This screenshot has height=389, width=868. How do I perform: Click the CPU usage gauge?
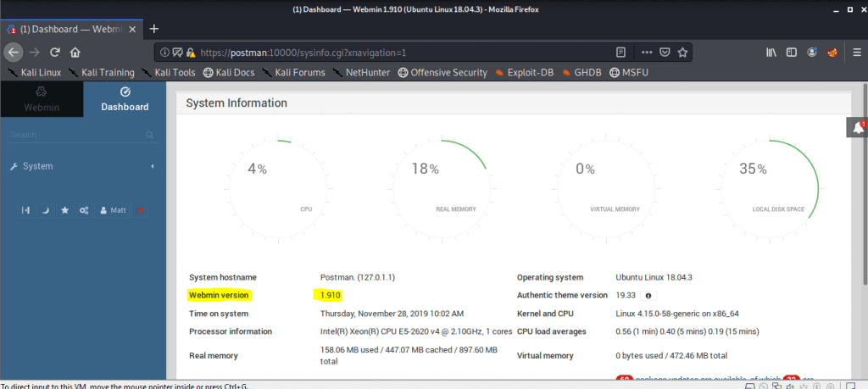[x=278, y=187]
